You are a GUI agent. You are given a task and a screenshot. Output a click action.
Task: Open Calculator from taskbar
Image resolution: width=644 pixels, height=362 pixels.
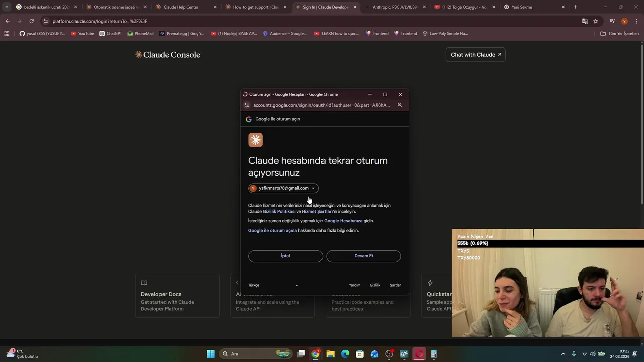pos(434,354)
